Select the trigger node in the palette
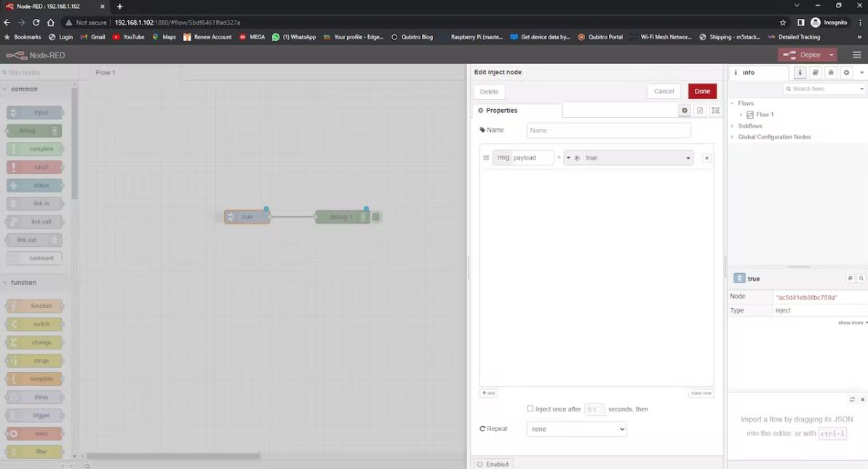The image size is (868, 469). [x=34, y=414]
